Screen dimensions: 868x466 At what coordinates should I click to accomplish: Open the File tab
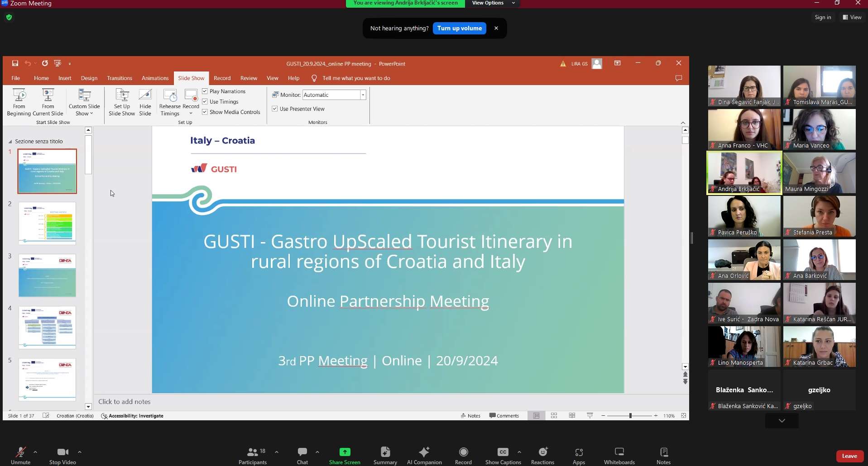[x=16, y=78]
